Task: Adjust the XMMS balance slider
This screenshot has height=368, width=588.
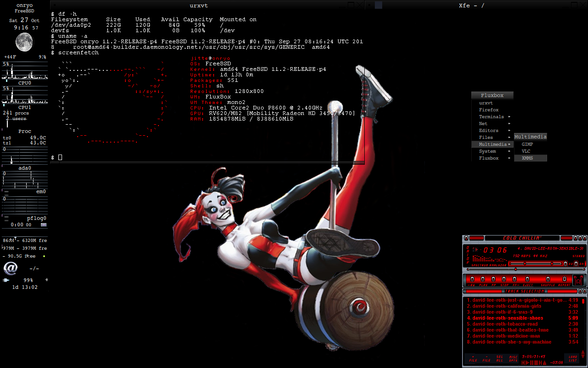Action: 552,264
